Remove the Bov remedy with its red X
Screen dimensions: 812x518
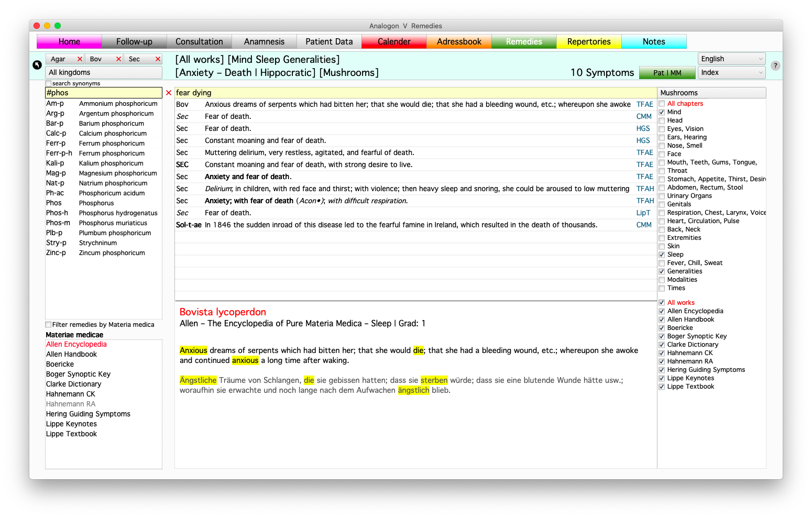pyautogui.click(x=118, y=59)
